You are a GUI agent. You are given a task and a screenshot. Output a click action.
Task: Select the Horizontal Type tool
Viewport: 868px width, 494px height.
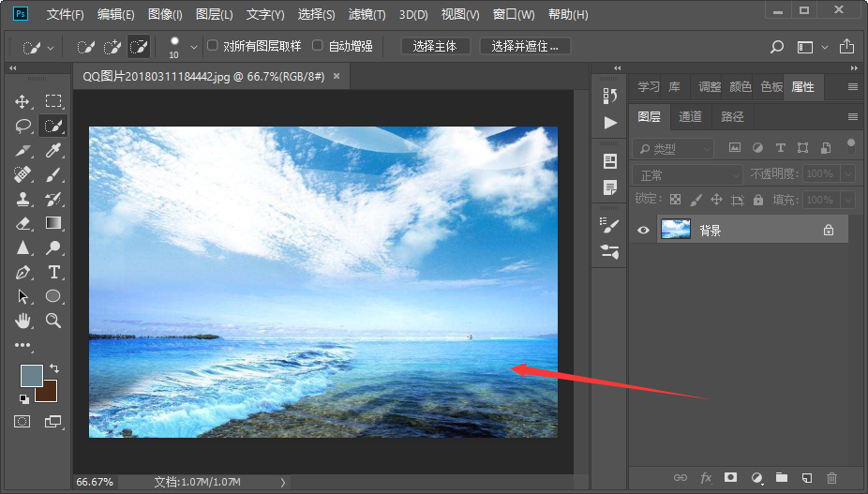point(53,272)
